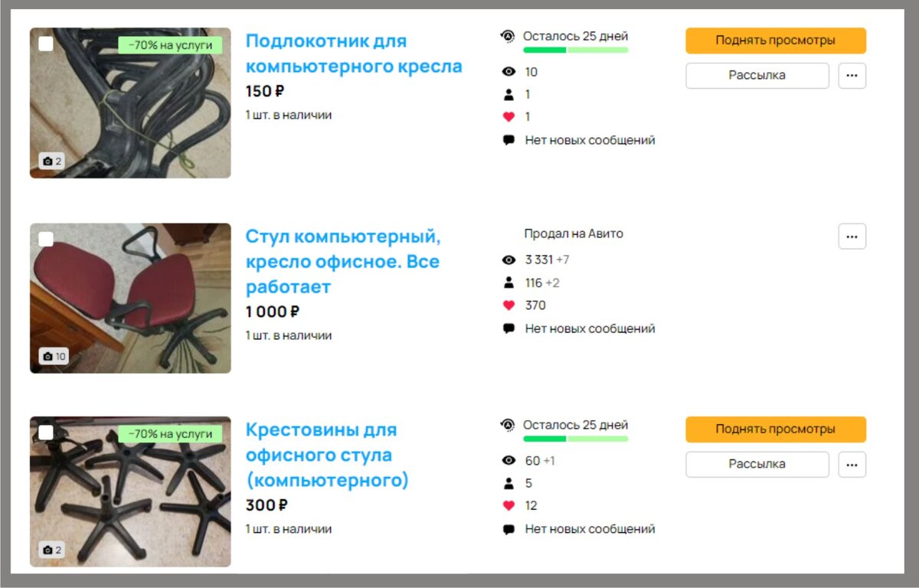Click the favorites heart icon showing 370

pyautogui.click(x=509, y=305)
